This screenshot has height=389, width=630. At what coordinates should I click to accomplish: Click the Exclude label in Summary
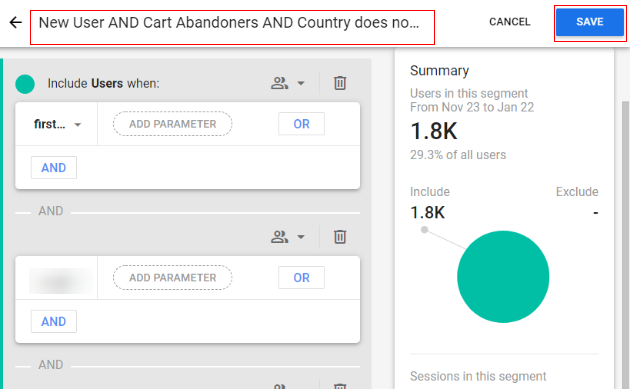577,192
